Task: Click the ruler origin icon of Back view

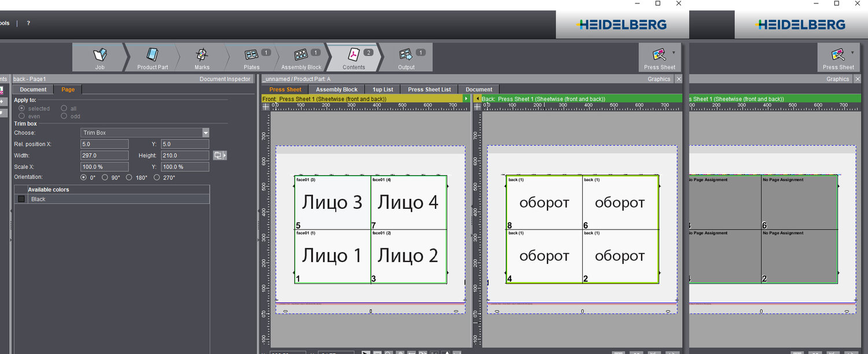Action: (x=477, y=107)
